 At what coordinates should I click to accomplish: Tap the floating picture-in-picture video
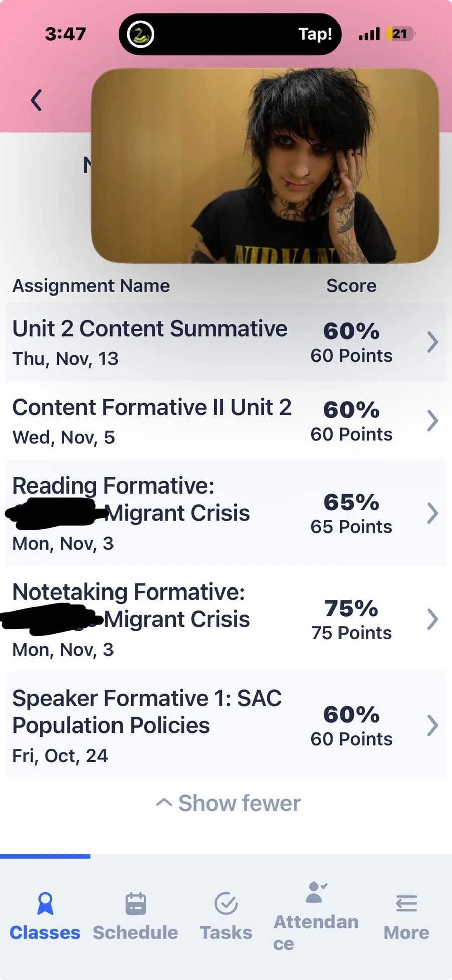point(265,166)
